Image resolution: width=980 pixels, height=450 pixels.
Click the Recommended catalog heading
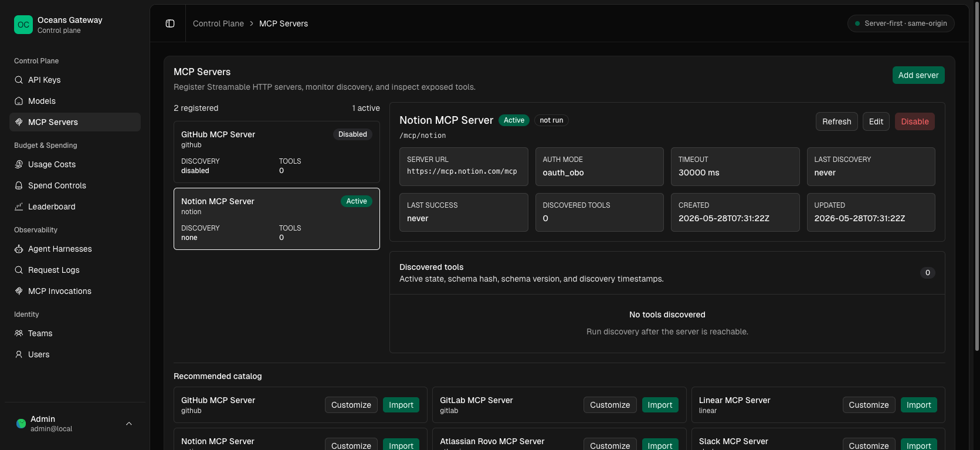point(218,376)
